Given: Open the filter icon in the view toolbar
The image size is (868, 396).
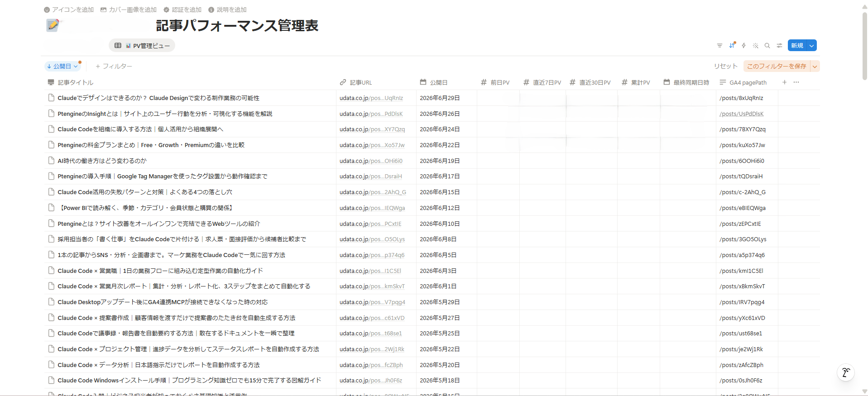Looking at the screenshot, I should click(719, 46).
